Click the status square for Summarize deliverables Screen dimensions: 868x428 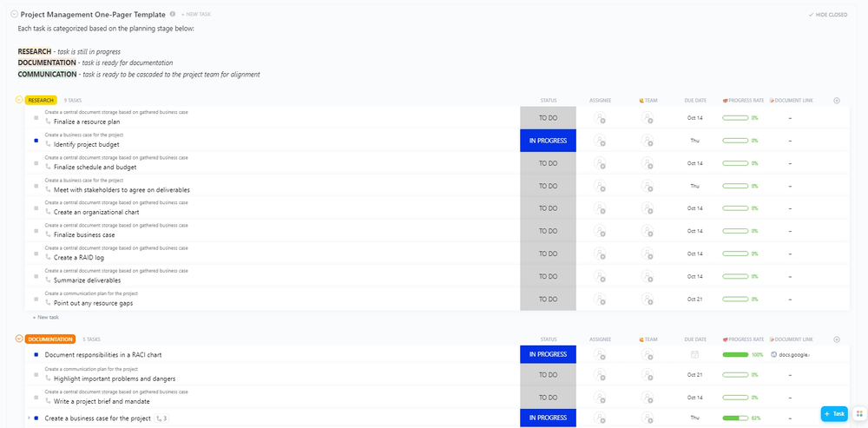(36, 276)
